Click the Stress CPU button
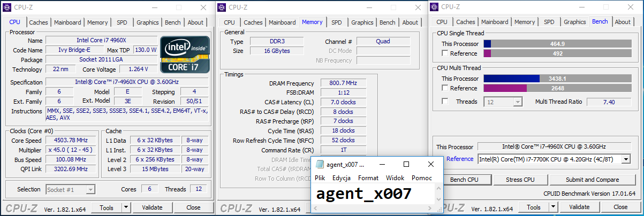The height and width of the screenshot is (216, 644). pyautogui.click(x=520, y=180)
